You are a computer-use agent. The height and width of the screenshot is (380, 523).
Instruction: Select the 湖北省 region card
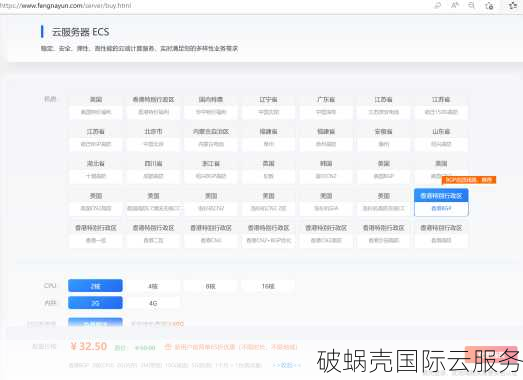[x=96, y=170]
